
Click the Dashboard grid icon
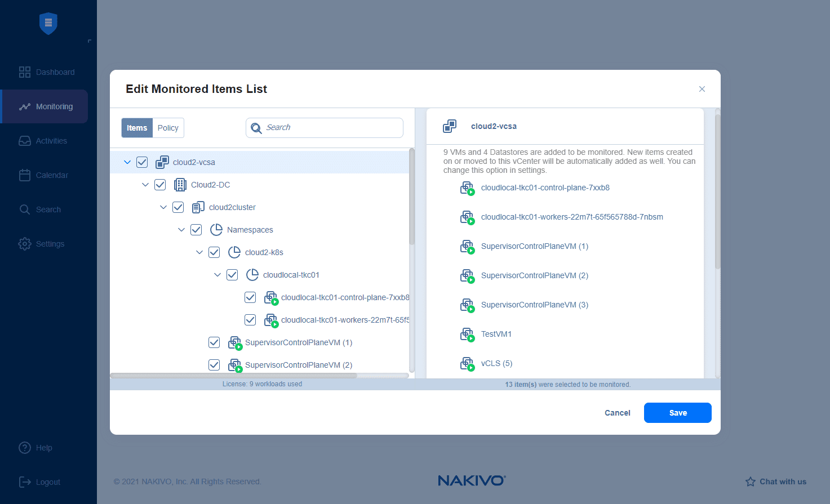point(25,72)
